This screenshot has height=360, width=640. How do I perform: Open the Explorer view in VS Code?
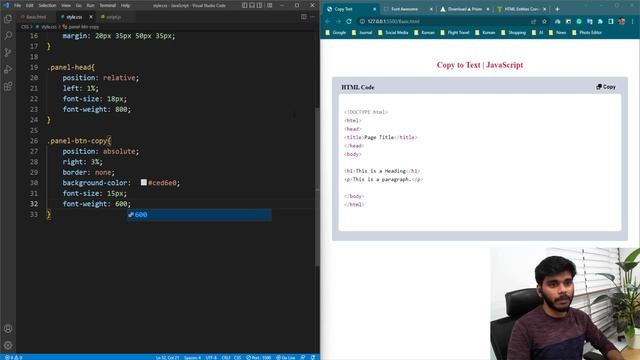click(x=8, y=18)
